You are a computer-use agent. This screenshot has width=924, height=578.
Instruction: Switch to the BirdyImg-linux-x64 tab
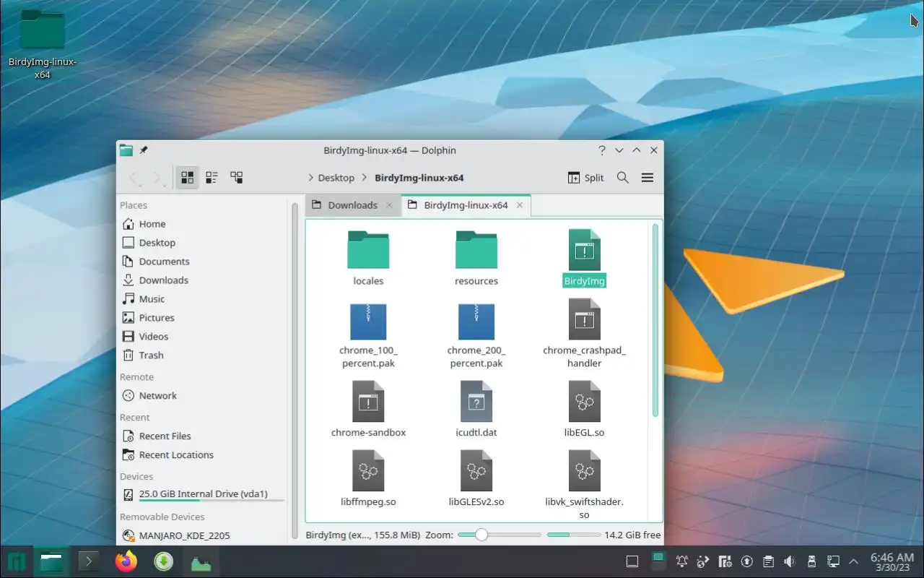point(466,205)
